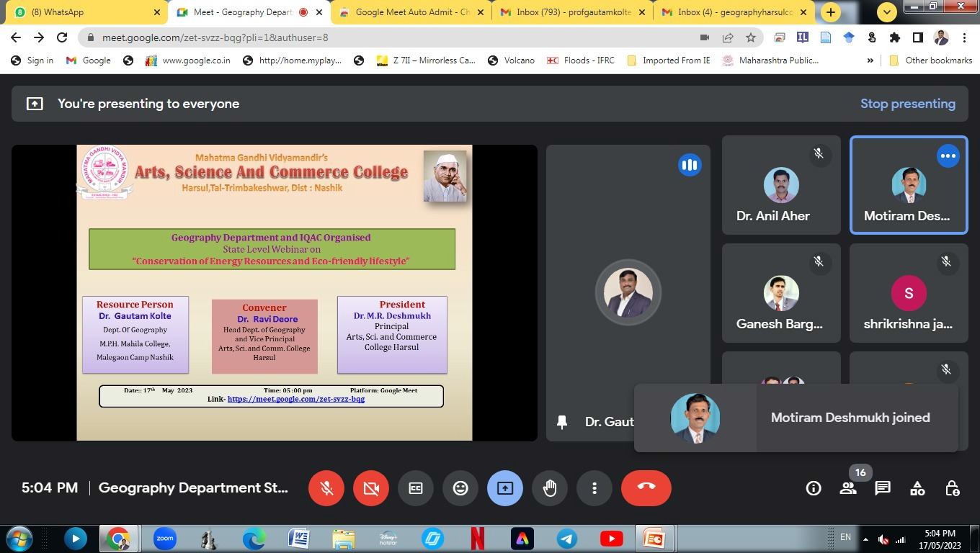Switch to the WhatsApp tab
Image resolution: width=980 pixels, height=553 pixels.
pyautogui.click(x=85, y=12)
